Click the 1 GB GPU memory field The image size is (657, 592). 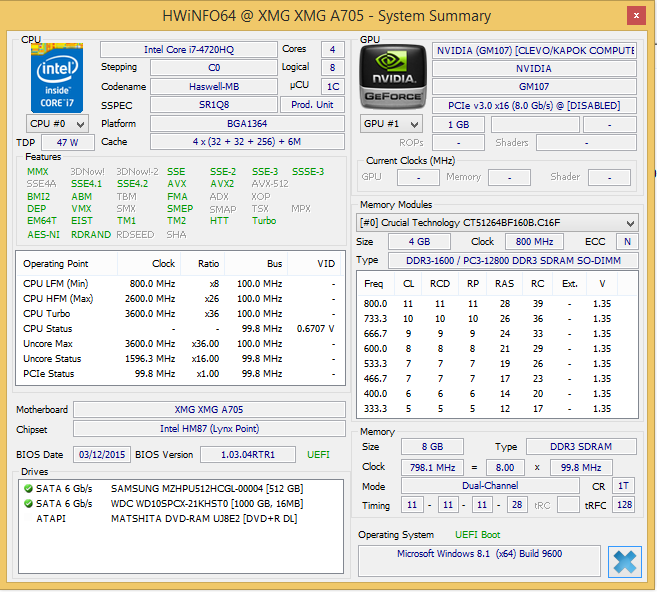tap(458, 124)
